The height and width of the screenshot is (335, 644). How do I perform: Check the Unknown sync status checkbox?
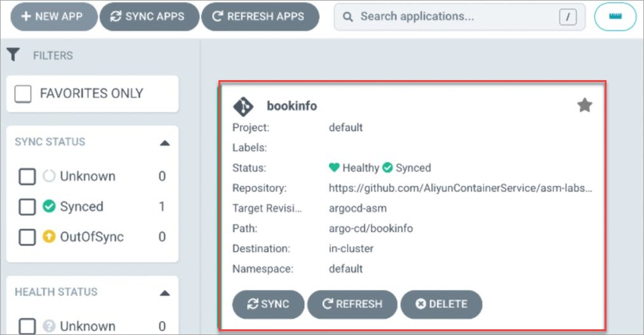[x=27, y=177]
